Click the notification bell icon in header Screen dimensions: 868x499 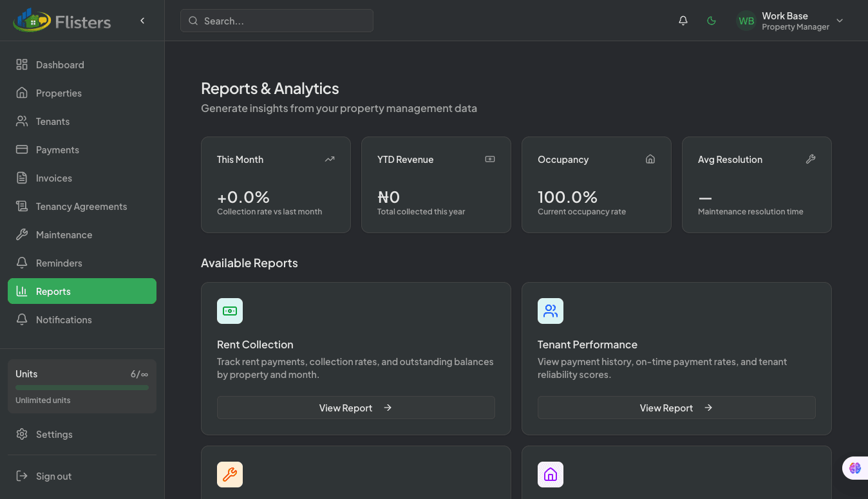[683, 21]
